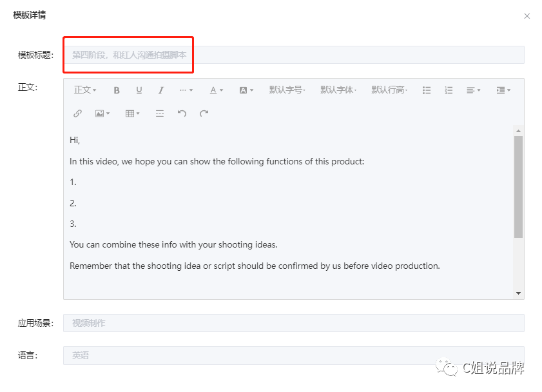Image resolution: width=542 pixels, height=392 pixels.
Task: Insert a bulleted list
Action: tap(427, 90)
